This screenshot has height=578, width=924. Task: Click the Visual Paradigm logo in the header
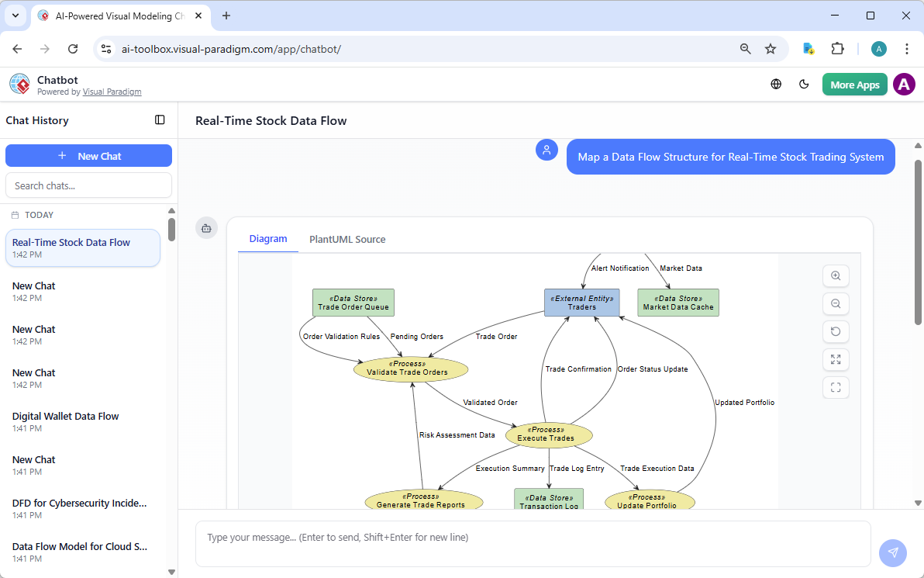tap(19, 84)
